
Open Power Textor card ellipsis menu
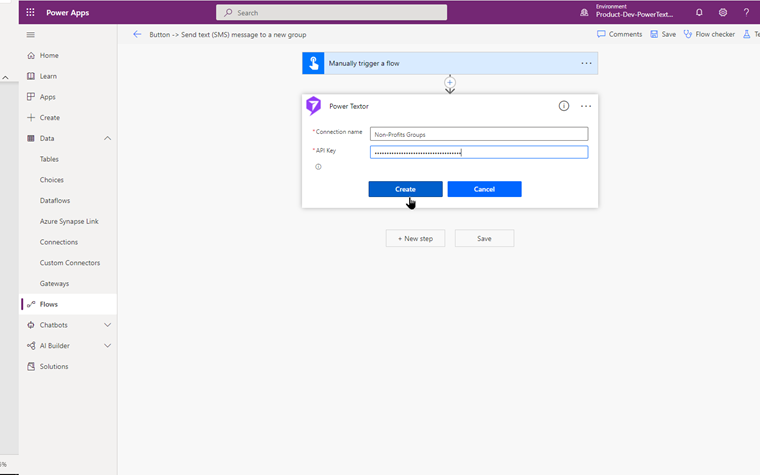(586, 106)
